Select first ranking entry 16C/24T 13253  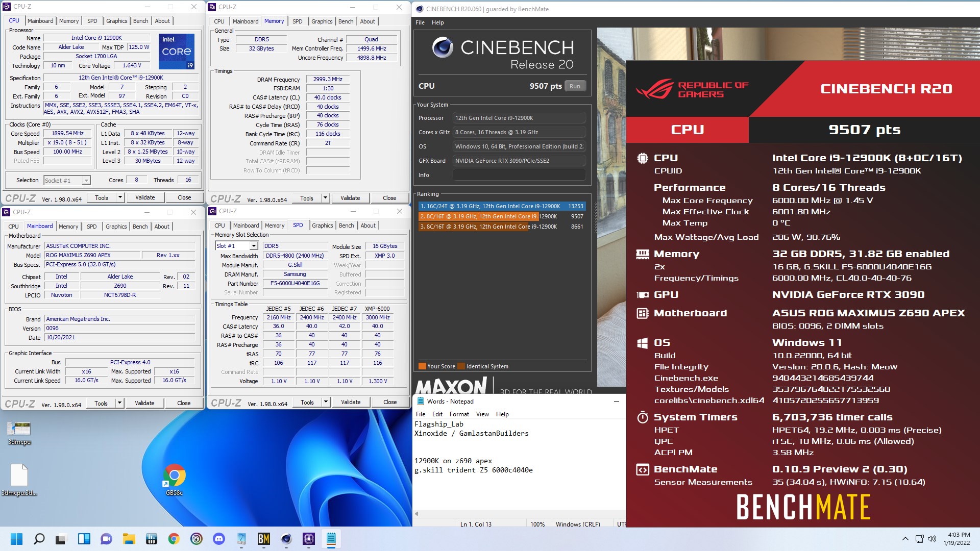coord(502,206)
